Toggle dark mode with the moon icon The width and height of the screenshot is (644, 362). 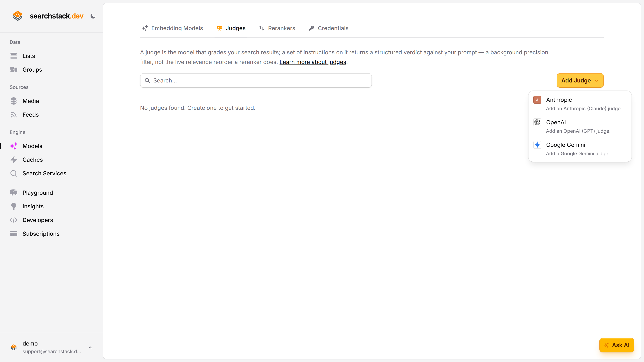93,16
